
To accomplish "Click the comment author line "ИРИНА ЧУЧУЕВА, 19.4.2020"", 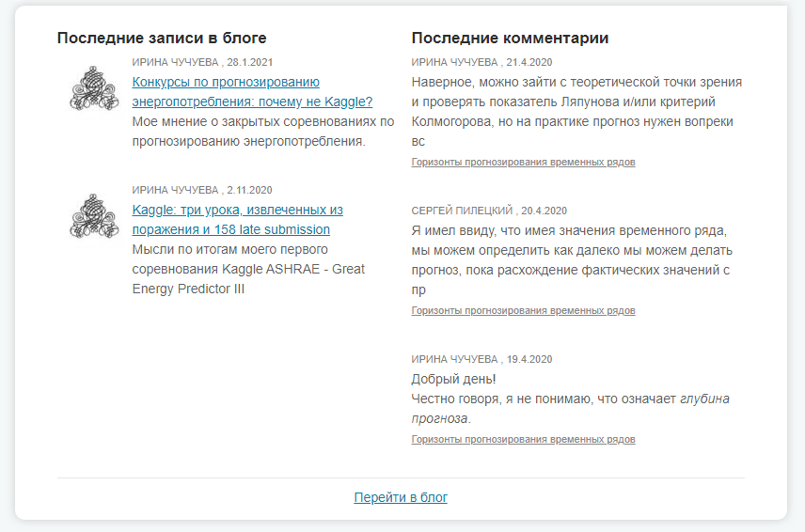I will 481,360.
